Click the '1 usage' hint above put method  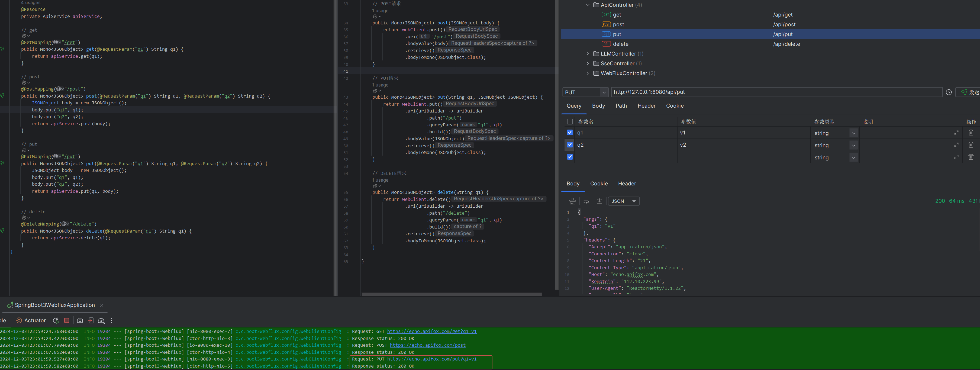[x=380, y=85]
